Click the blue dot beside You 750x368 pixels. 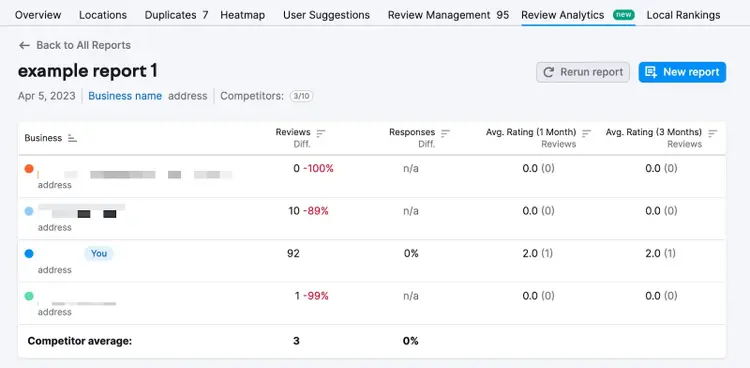point(29,254)
